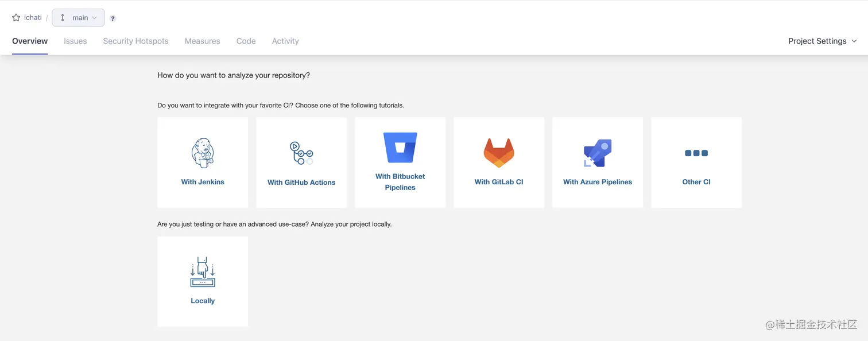Click the three-dots Other CI icon
The image size is (868, 341).
(x=696, y=153)
